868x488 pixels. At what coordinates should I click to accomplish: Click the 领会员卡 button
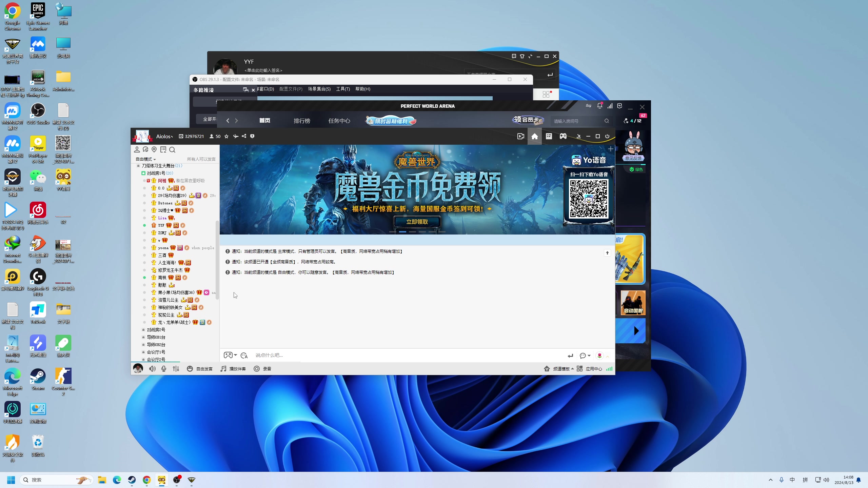point(527,120)
